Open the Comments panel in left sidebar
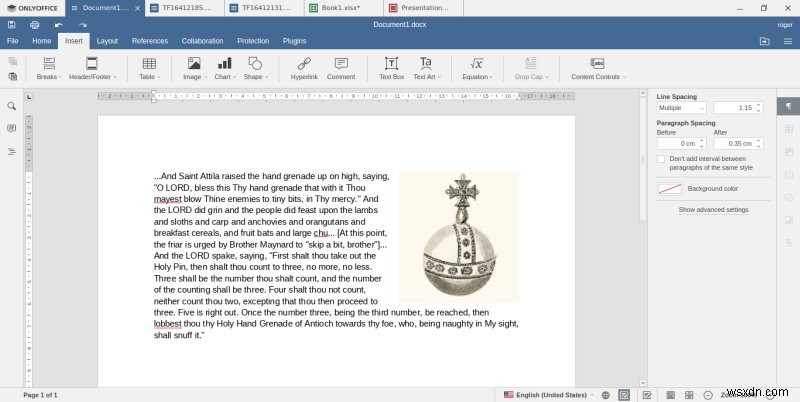The image size is (800, 402). (11, 129)
